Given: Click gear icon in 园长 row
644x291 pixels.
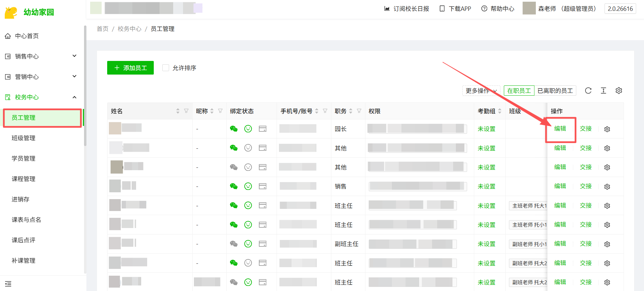Looking at the screenshot, I should (607, 129).
